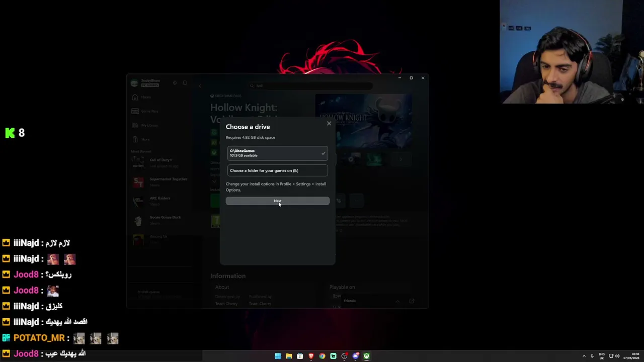Open Discord from the taskbar

point(356,356)
